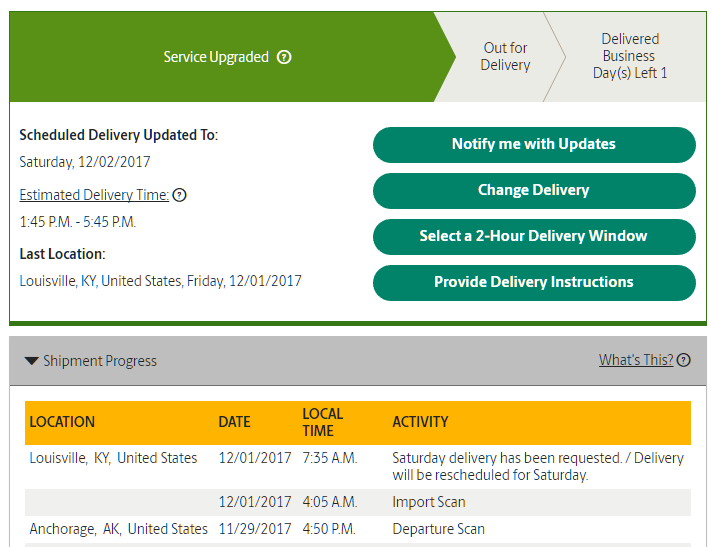
Task: Click the Service Upgraded help icon
Action: (284, 57)
